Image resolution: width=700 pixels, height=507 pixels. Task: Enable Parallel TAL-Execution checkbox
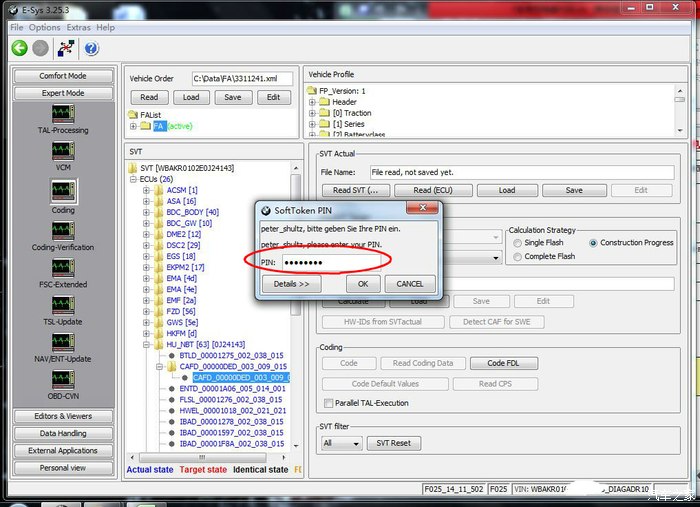tap(328, 403)
